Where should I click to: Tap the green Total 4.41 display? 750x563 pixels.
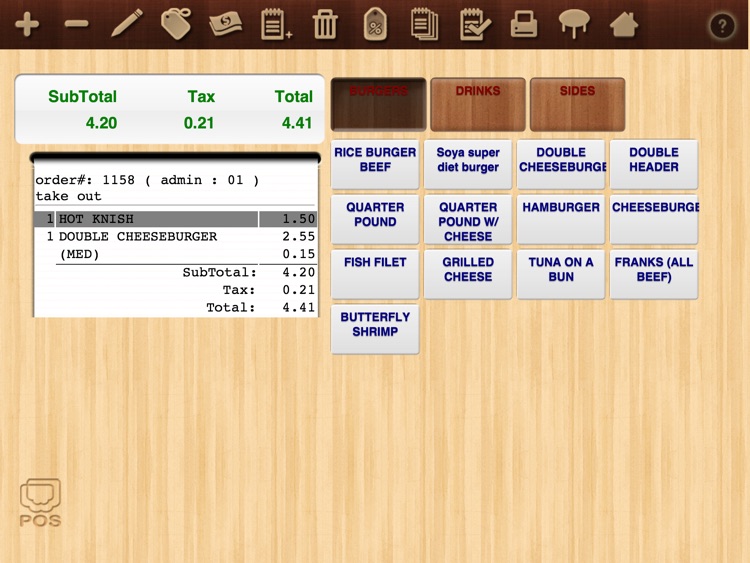tap(294, 109)
